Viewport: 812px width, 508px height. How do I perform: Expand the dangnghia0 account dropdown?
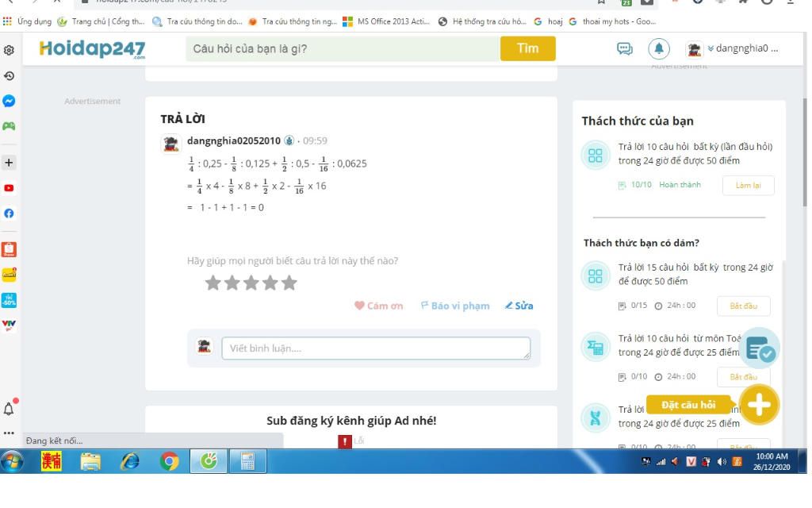[x=742, y=48]
